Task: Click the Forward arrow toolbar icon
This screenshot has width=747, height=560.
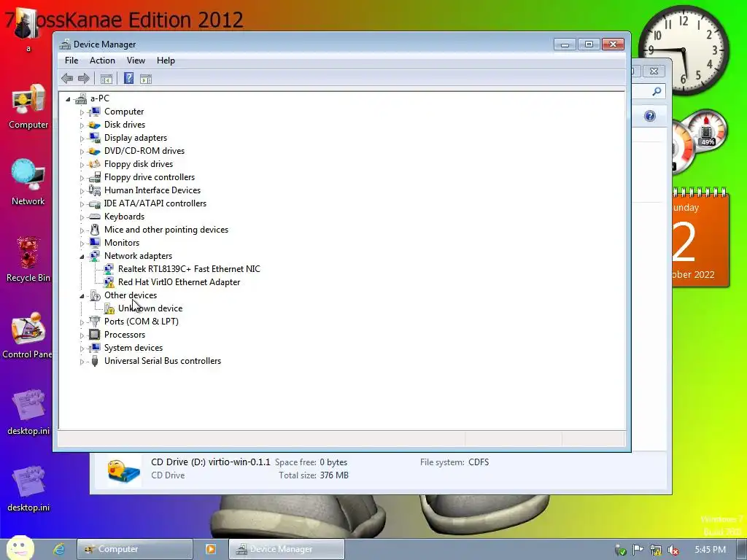Action: pyautogui.click(x=83, y=79)
